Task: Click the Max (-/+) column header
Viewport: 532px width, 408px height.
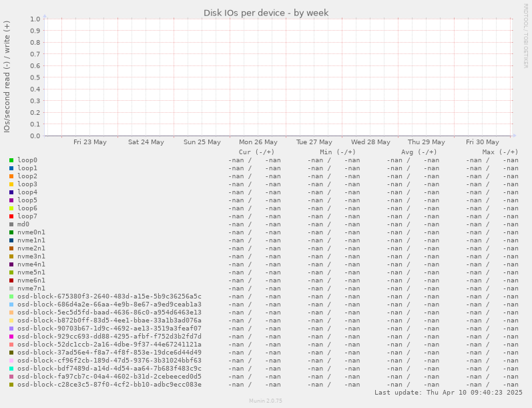Action: [500, 152]
